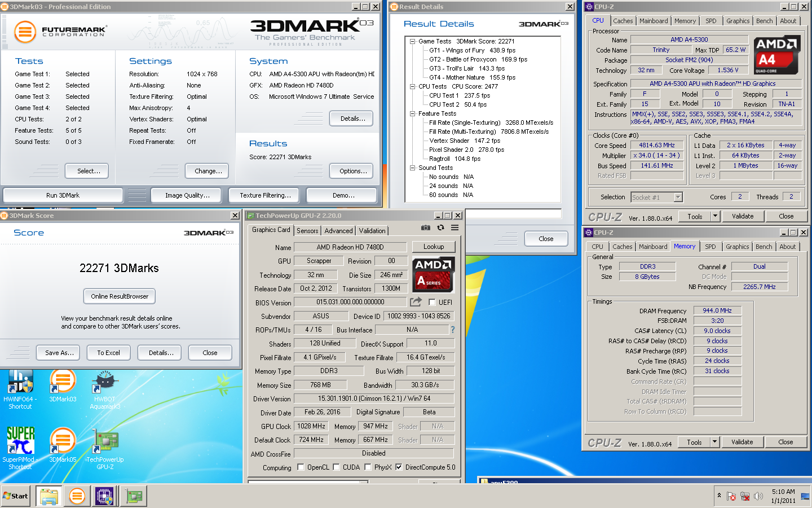Open Online ResultBrowser

coord(120,296)
